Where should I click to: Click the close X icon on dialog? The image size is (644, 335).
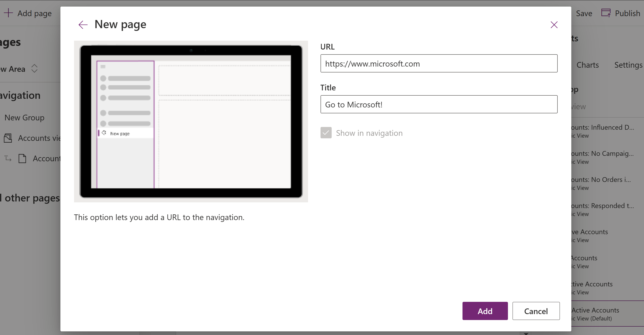[x=554, y=24]
